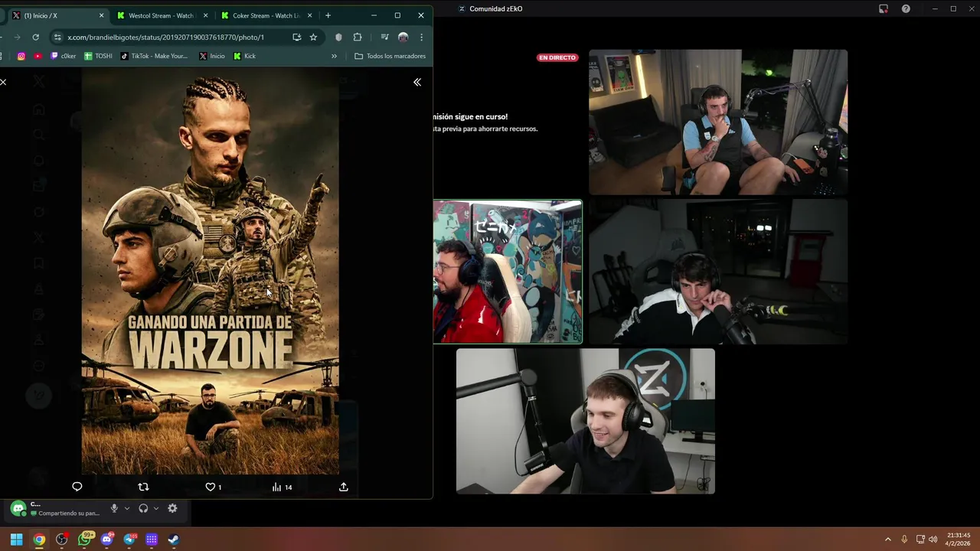Viewport: 980px width, 551px height.
Task: Open the shield extension icon in Chrome
Action: (338, 37)
